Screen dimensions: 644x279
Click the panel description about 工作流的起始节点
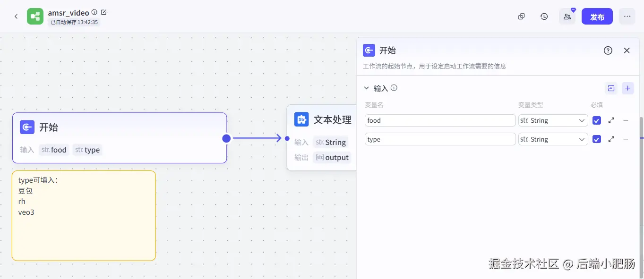click(435, 67)
